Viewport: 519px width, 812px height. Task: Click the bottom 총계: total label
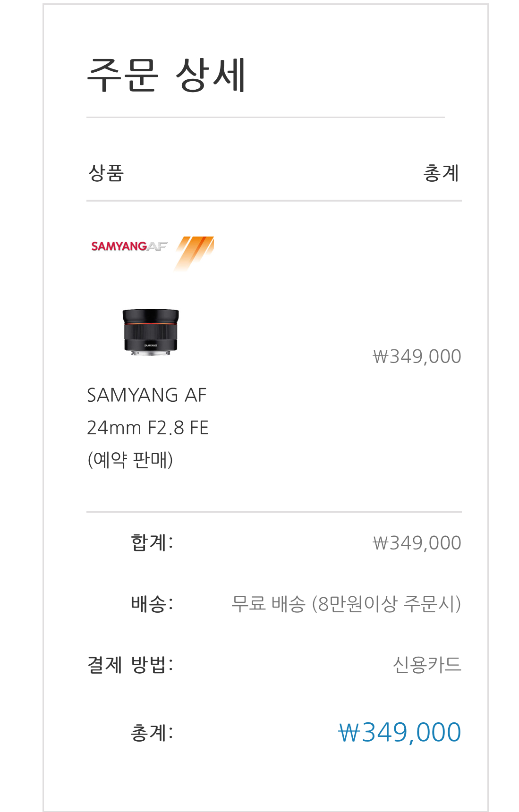tap(152, 733)
